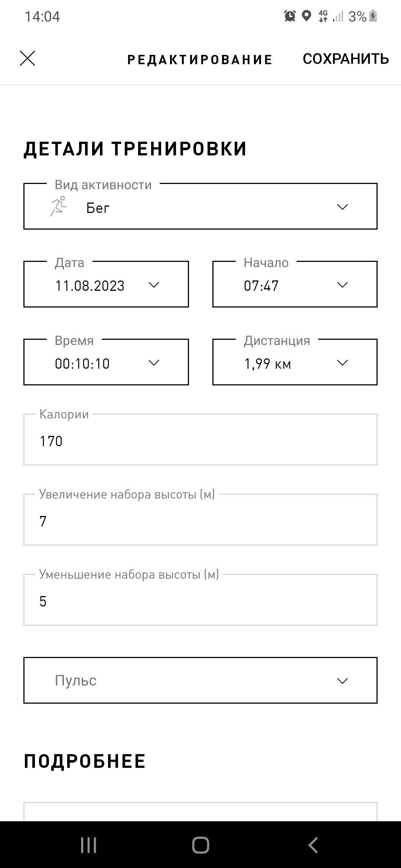
Task: Tap the 4G signal status icon
Action: coord(323,16)
